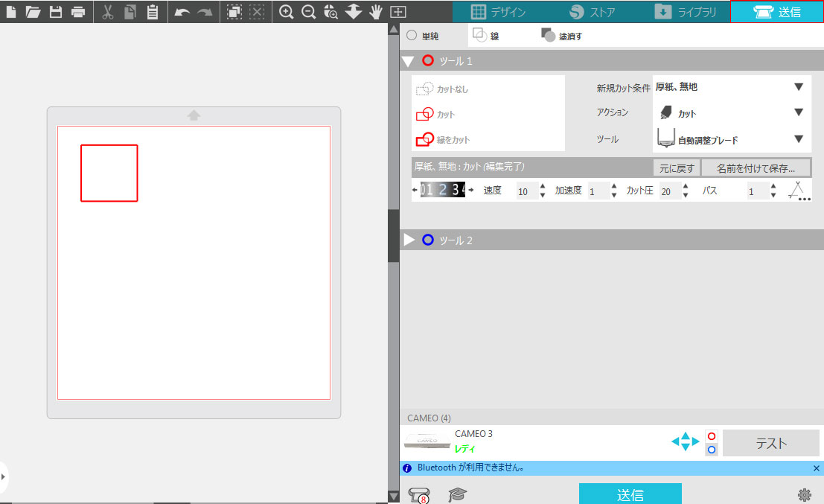Select the 単純 radio button

(x=412, y=35)
